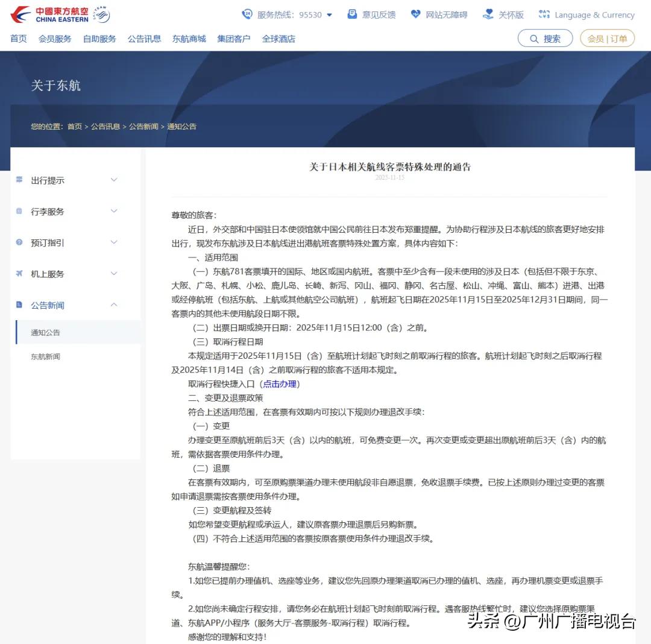The image size is (651, 644).
Task: Open 意见反馈 feedback link
Action: click(379, 15)
